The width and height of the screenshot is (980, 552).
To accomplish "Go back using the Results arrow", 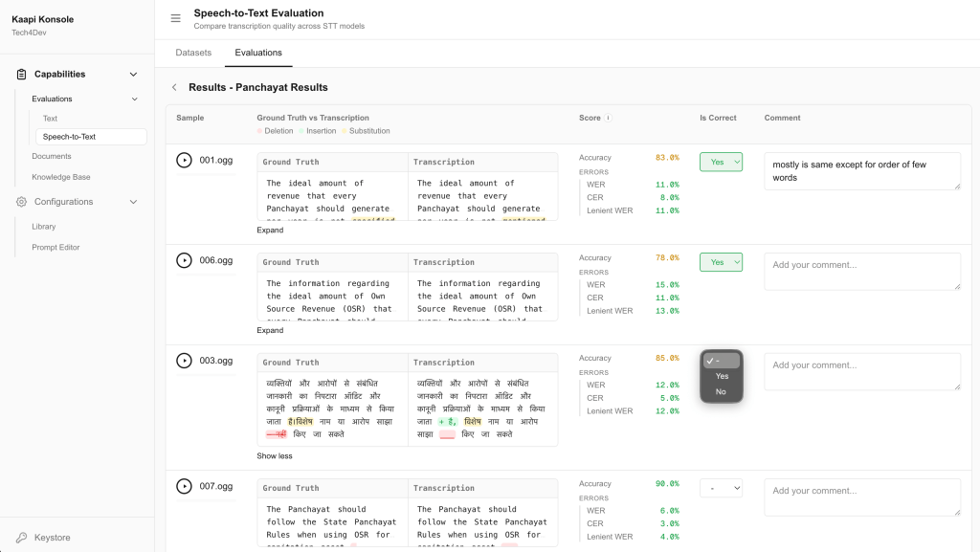I will click(x=174, y=87).
